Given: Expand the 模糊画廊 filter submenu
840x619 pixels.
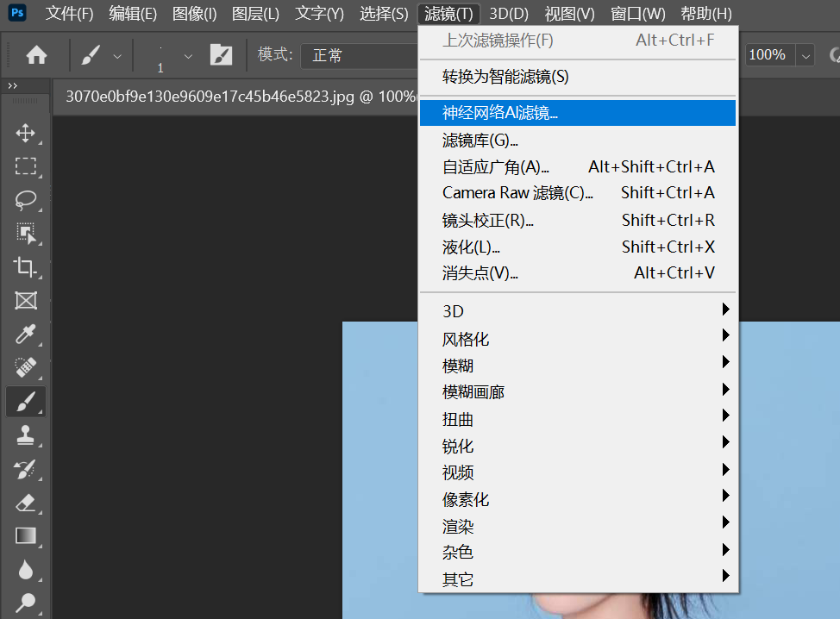Looking at the screenshot, I should tap(578, 392).
